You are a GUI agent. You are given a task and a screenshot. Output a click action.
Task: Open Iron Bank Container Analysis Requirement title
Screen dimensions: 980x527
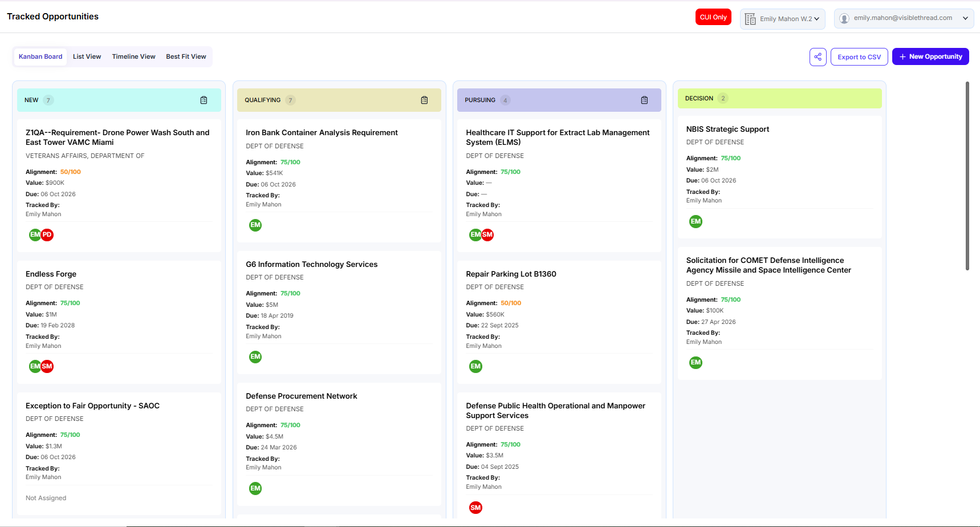tap(322, 133)
